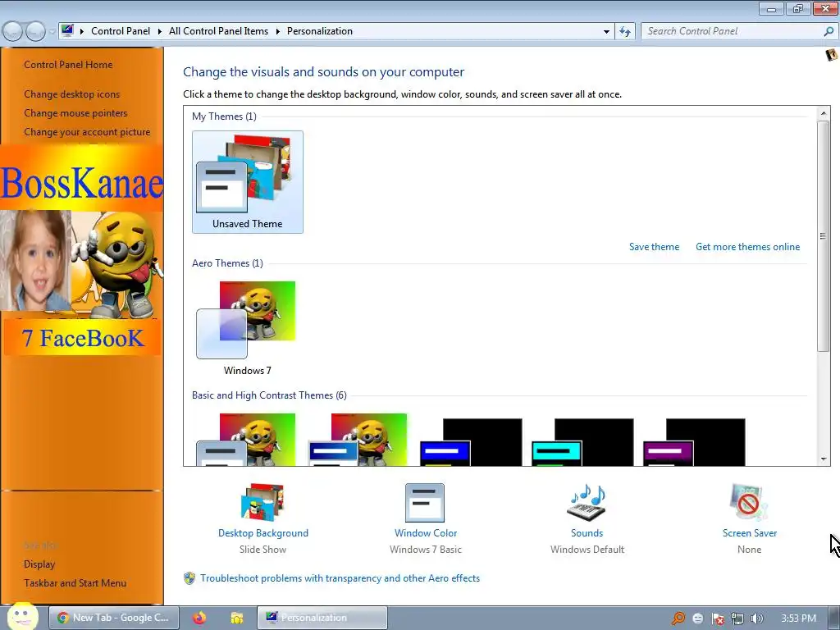
Task: Open Control Panel Home link
Action: (68, 65)
